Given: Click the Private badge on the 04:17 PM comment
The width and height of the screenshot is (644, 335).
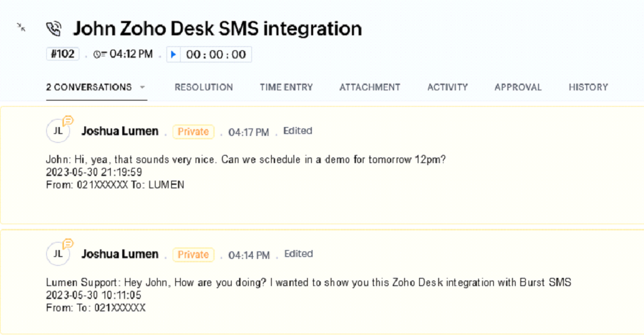Looking at the screenshot, I should (193, 132).
